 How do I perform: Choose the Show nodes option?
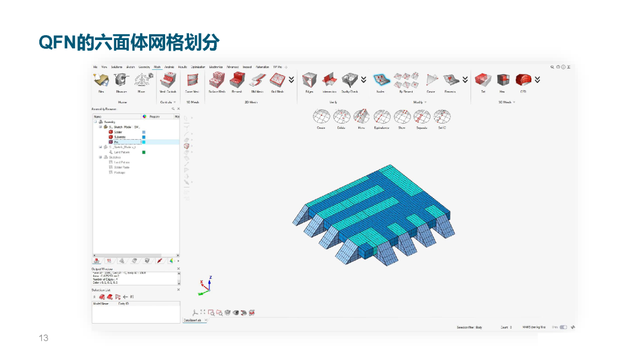click(x=402, y=119)
